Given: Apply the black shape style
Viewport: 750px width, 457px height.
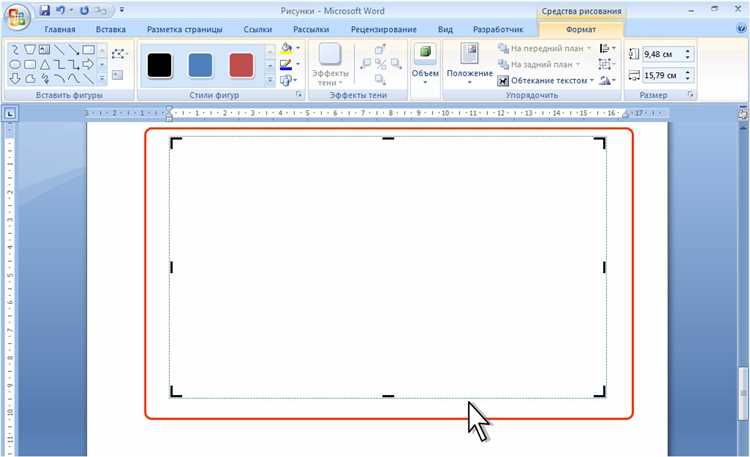Looking at the screenshot, I should [x=159, y=66].
